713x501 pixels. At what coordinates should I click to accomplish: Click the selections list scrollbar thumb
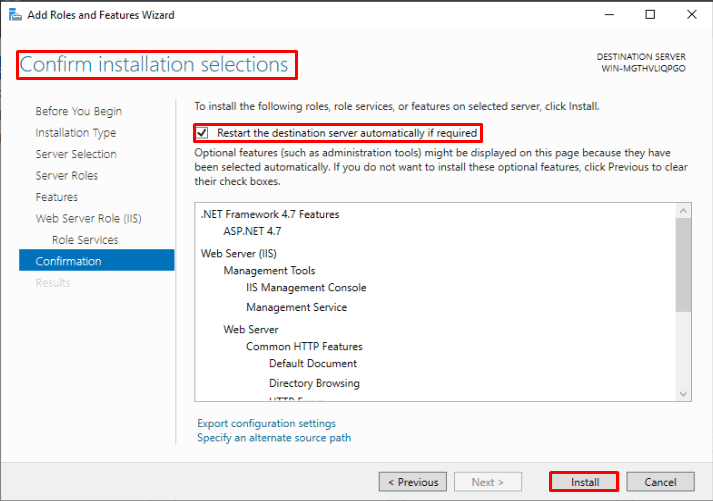[x=683, y=264]
